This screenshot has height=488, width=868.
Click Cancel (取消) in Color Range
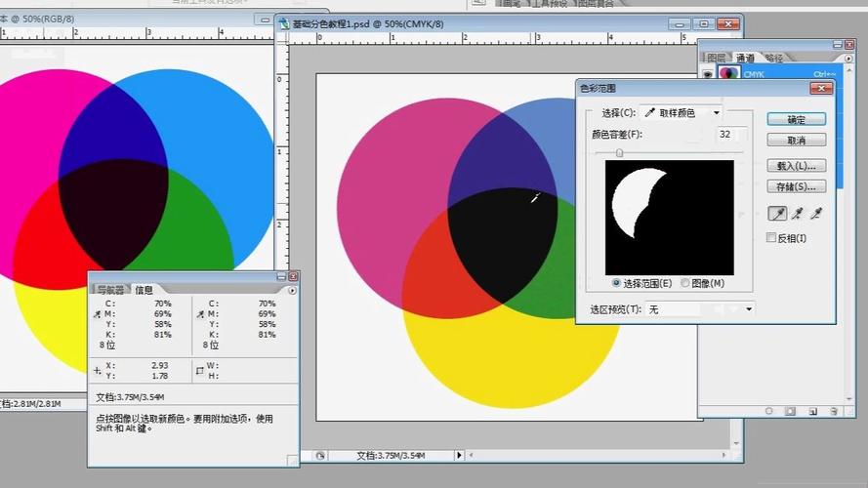click(797, 140)
